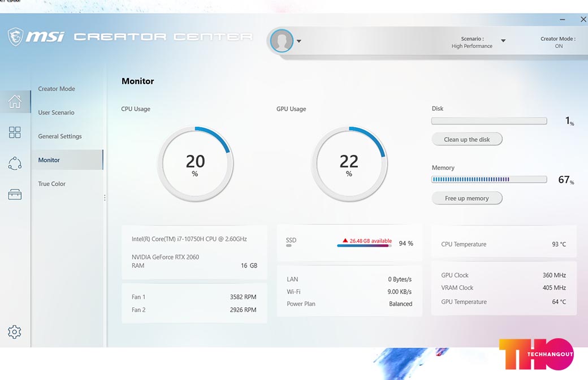Open the Home section in the sidebar

click(x=15, y=101)
